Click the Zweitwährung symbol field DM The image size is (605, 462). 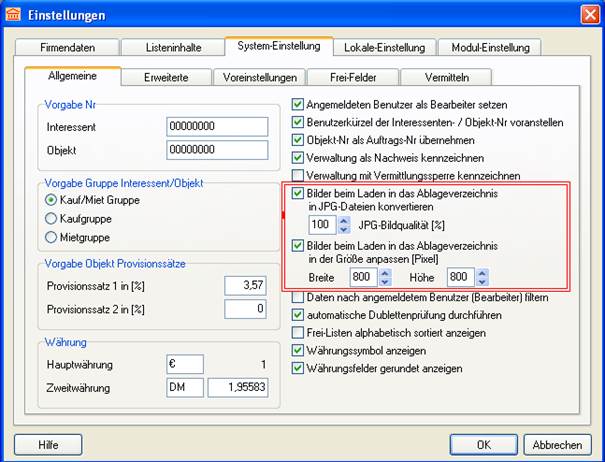point(185,388)
